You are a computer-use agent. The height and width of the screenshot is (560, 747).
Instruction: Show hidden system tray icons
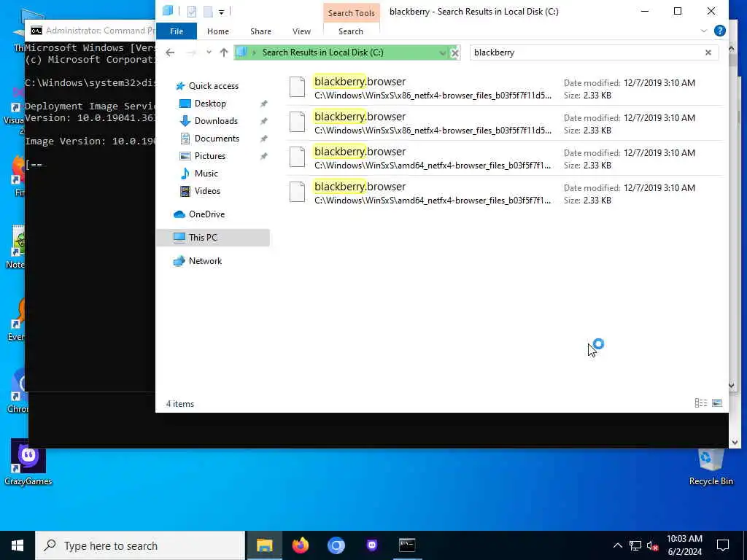coord(617,545)
